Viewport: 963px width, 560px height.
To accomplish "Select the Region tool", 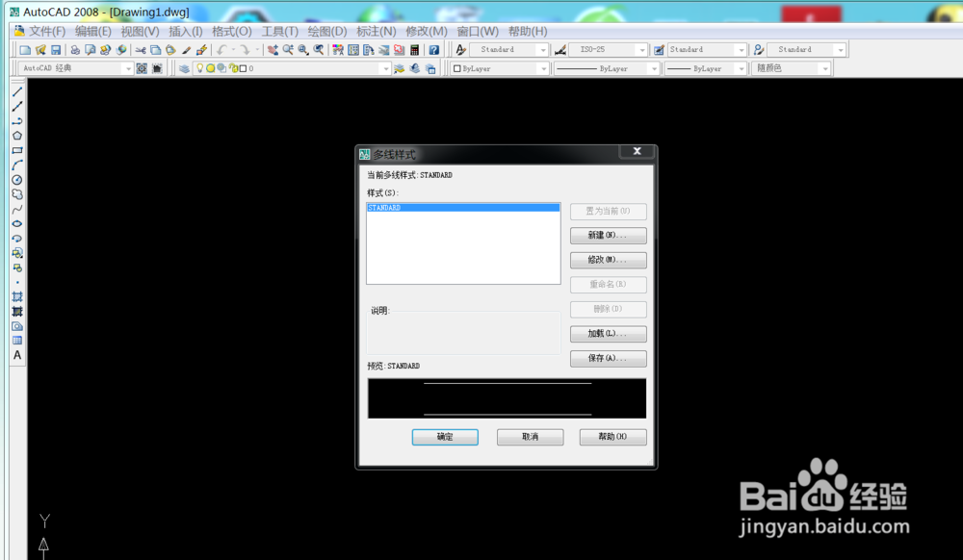I will tap(17, 326).
